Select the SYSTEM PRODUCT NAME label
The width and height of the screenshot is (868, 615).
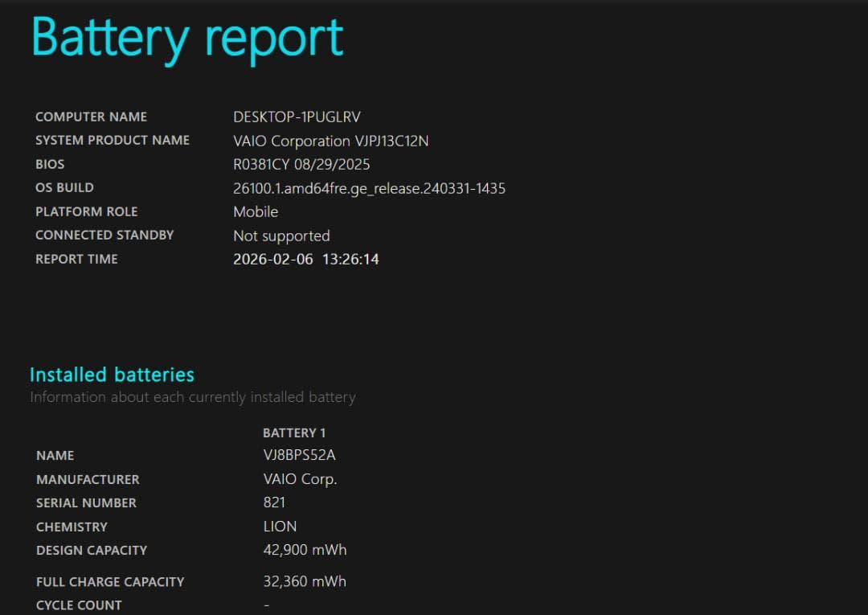(113, 140)
